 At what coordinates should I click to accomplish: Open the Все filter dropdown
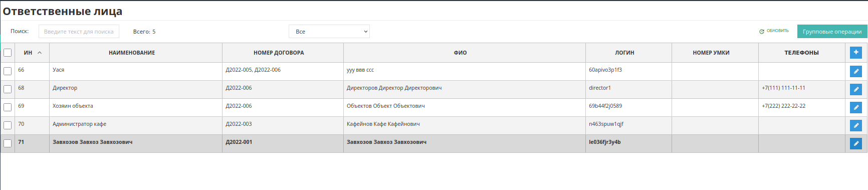pyautogui.click(x=329, y=31)
